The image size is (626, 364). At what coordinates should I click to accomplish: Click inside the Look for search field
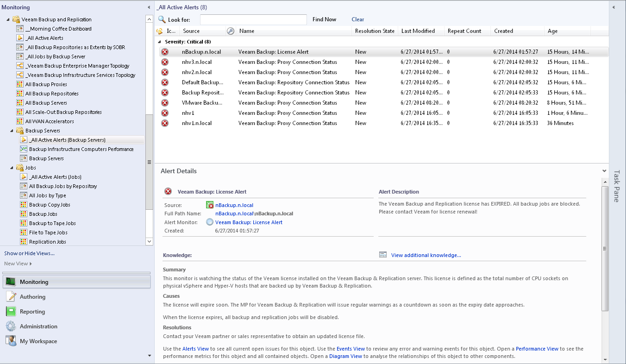click(x=253, y=19)
